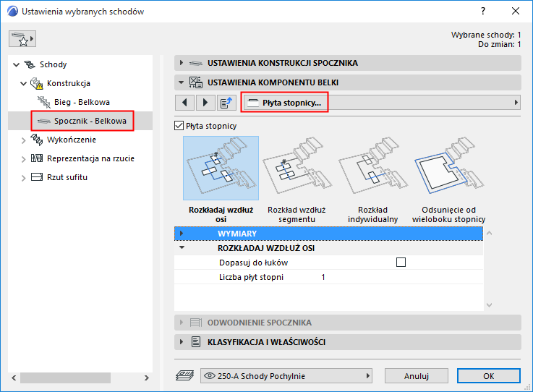The height and width of the screenshot is (392, 533).
Task: Click the layer stack icon
Action: [185, 375]
